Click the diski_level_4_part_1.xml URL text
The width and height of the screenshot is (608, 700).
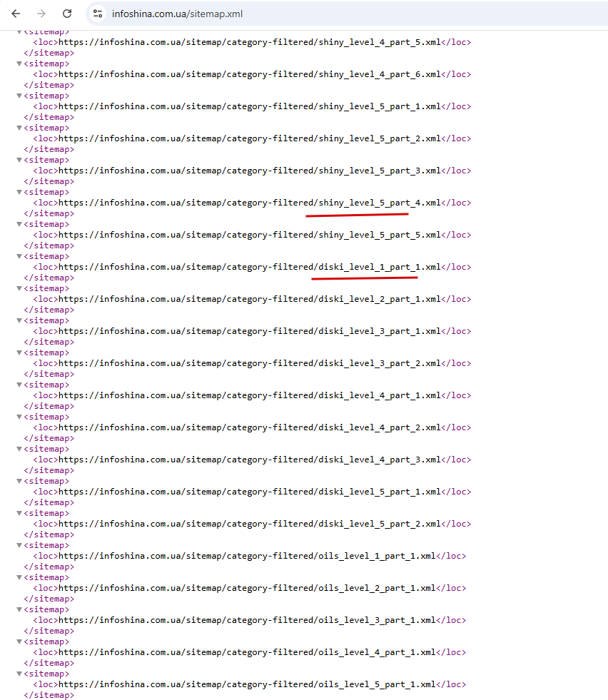(250, 396)
